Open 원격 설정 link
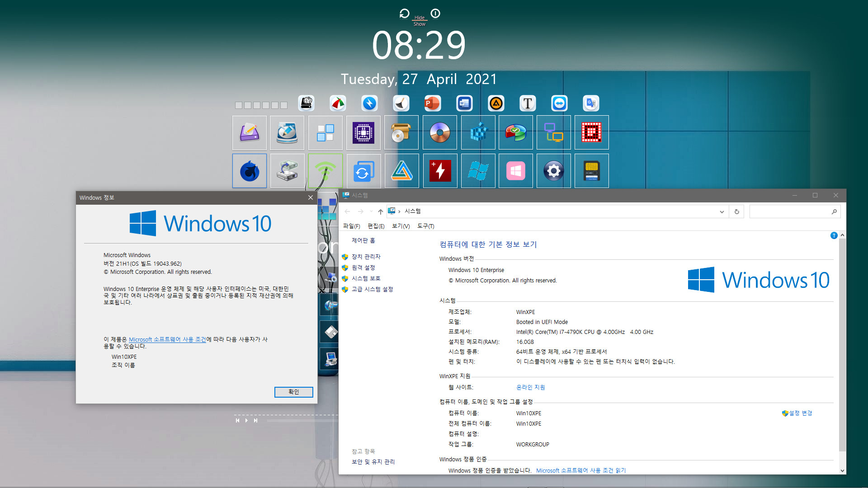 (x=363, y=267)
